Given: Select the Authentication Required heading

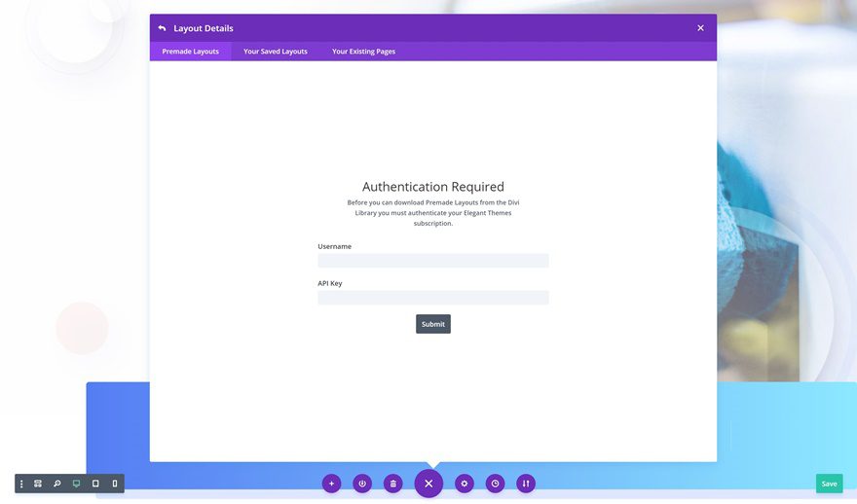Looking at the screenshot, I should pos(432,187).
